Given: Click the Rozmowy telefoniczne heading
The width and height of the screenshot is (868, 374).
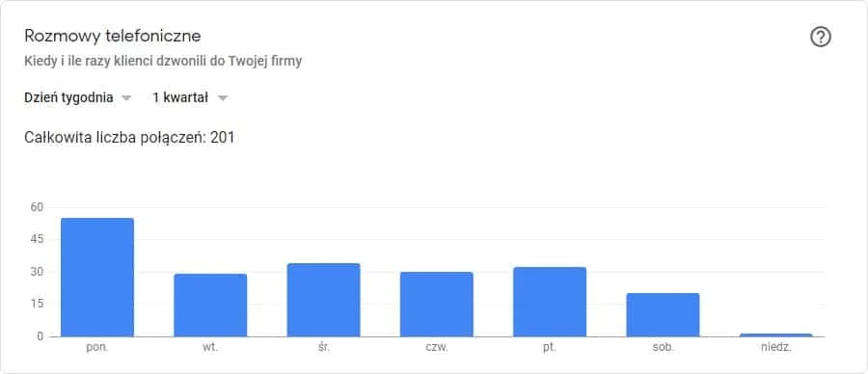Looking at the screenshot, I should tap(113, 37).
